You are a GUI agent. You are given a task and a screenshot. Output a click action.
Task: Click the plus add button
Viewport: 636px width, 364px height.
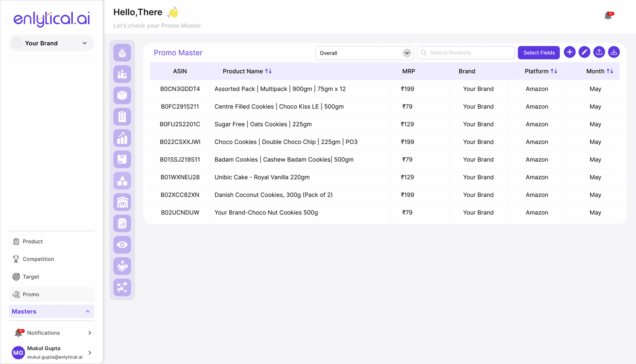click(569, 52)
